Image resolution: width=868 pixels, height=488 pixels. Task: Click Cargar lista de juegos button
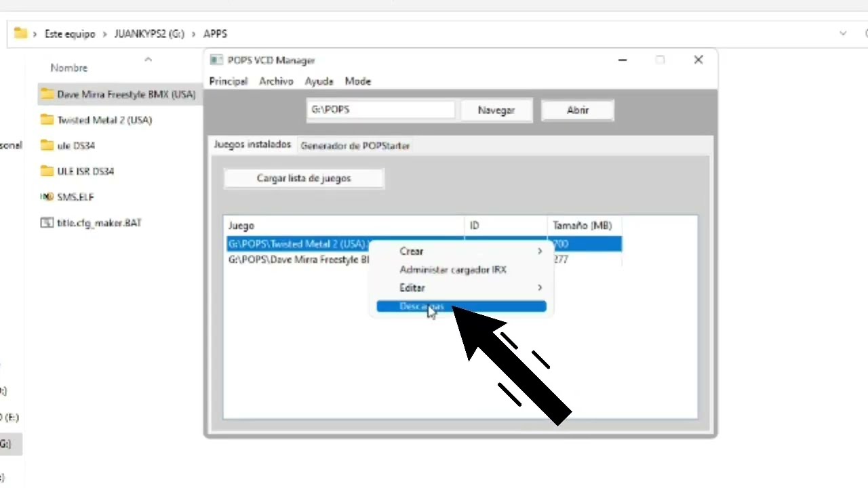[x=304, y=178]
